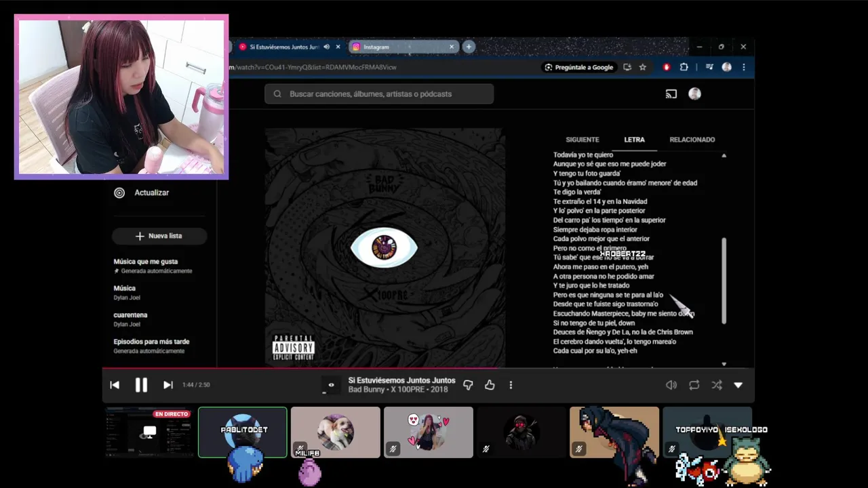This screenshot has height=488, width=868.
Task: Open the Música que me gusta playlist
Action: (153, 266)
